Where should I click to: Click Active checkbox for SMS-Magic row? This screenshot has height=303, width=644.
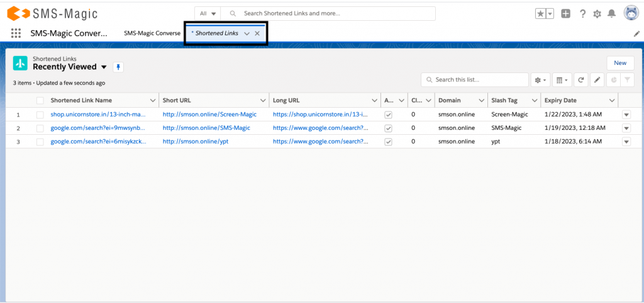[388, 129]
